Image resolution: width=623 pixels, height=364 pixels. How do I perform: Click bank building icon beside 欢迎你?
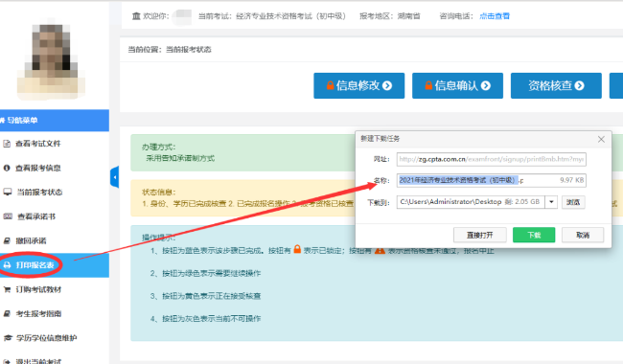[136, 16]
